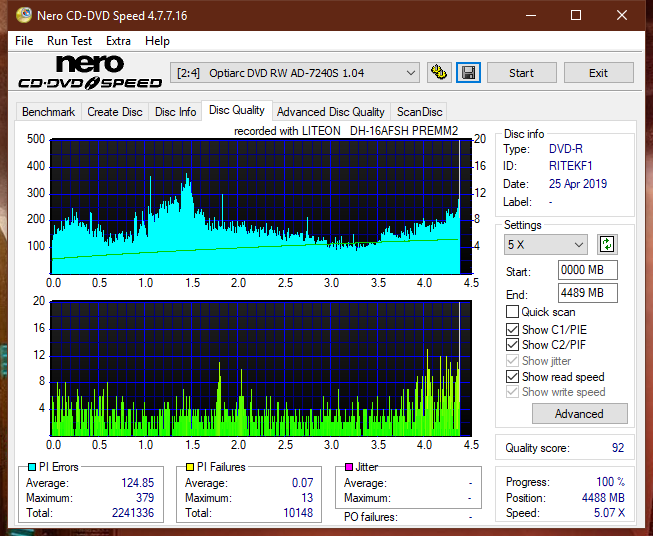Screen dimensions: 653x536
Task: Open the File menu
Action: 24,41
